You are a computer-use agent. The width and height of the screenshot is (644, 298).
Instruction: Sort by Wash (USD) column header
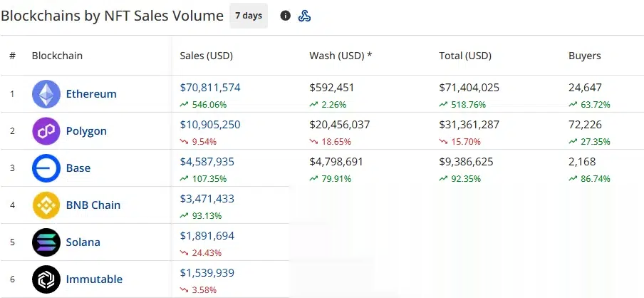[341, 56]
